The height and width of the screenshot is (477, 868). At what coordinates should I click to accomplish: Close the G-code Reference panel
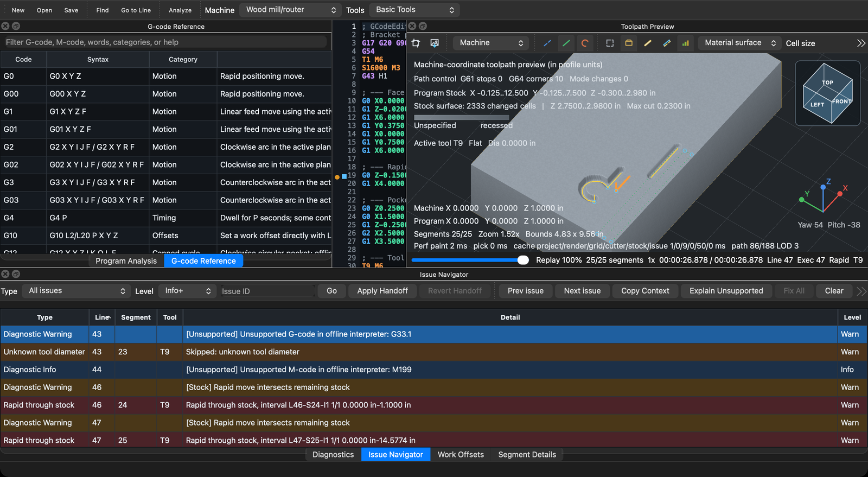coord(5,26)
